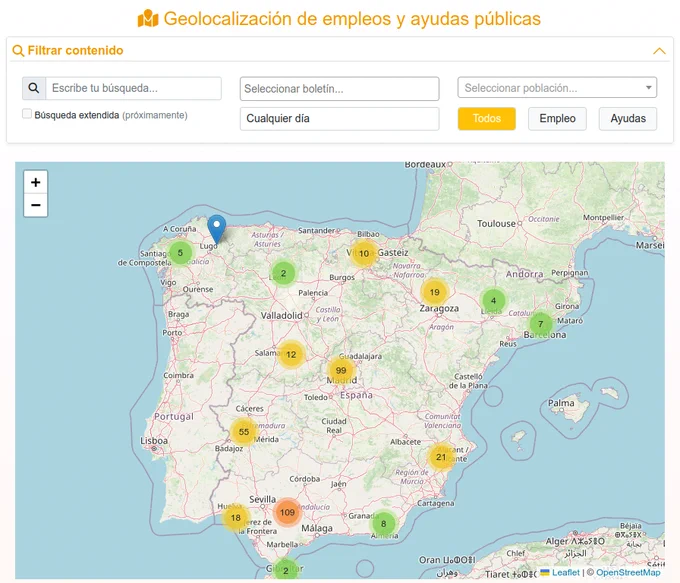Click the Palma label on map
Screen dimensions: 680x583
pyautogui.click(x=561, y=403)
